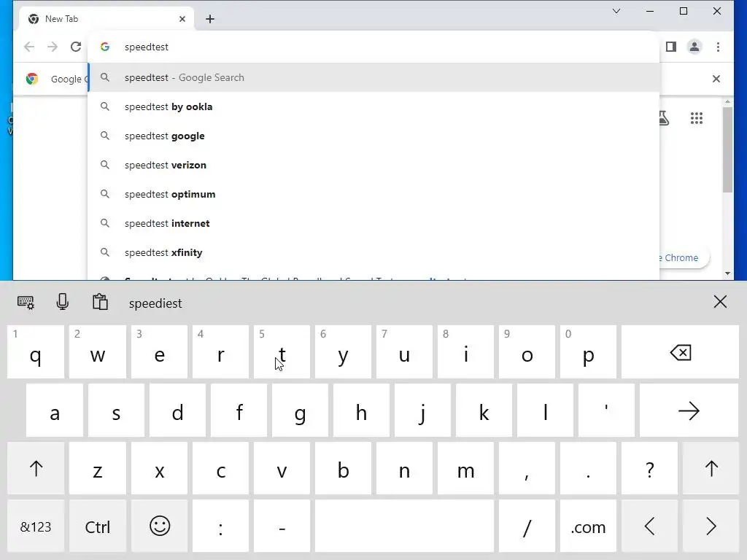This screenshot has height=560, width=747.
Task: Tap the space bar
Action: pyautogui.click(x=404, y=526)
